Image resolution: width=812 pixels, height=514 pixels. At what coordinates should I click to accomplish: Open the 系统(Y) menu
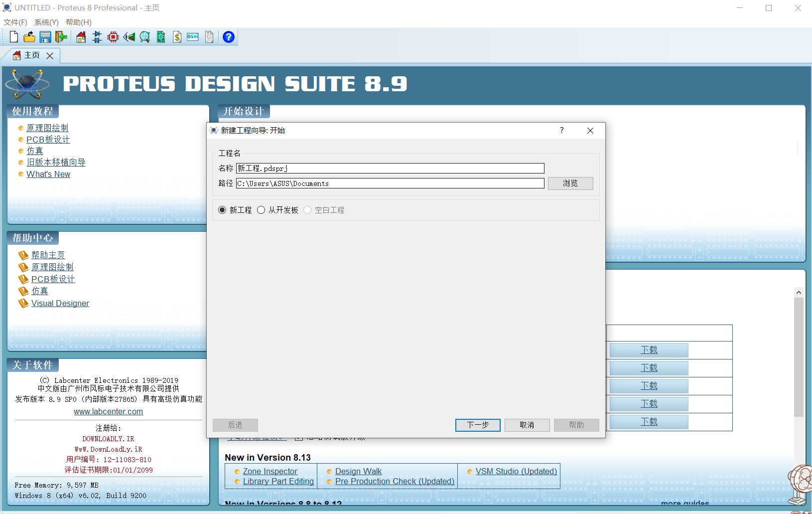[x=46, y=22]
